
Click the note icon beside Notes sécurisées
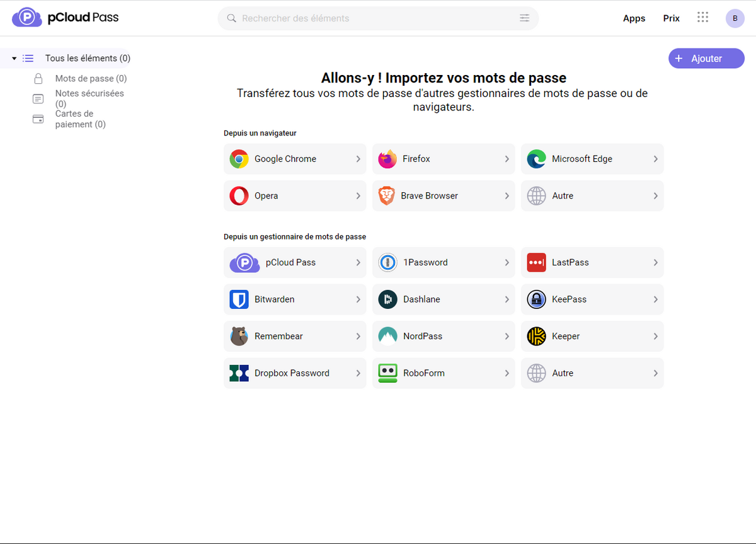pyautogui.click(x=38, y=99)
